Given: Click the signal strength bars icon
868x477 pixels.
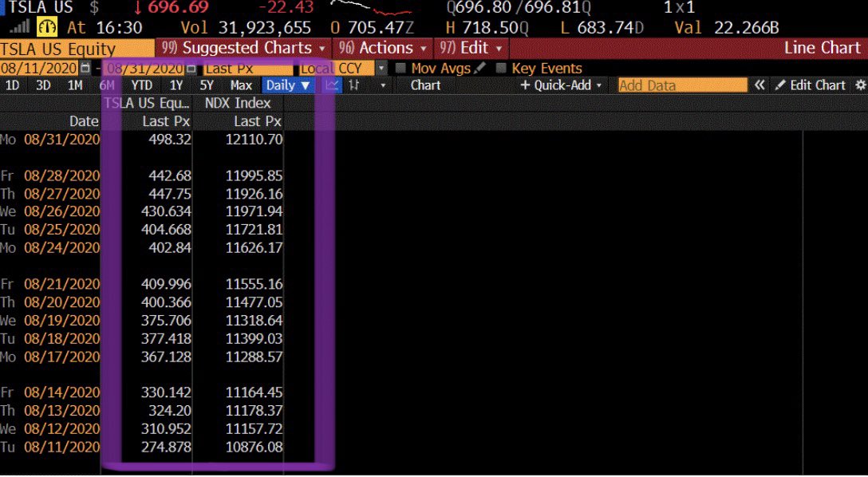Looking at the screenshot, I should (18, 26).
